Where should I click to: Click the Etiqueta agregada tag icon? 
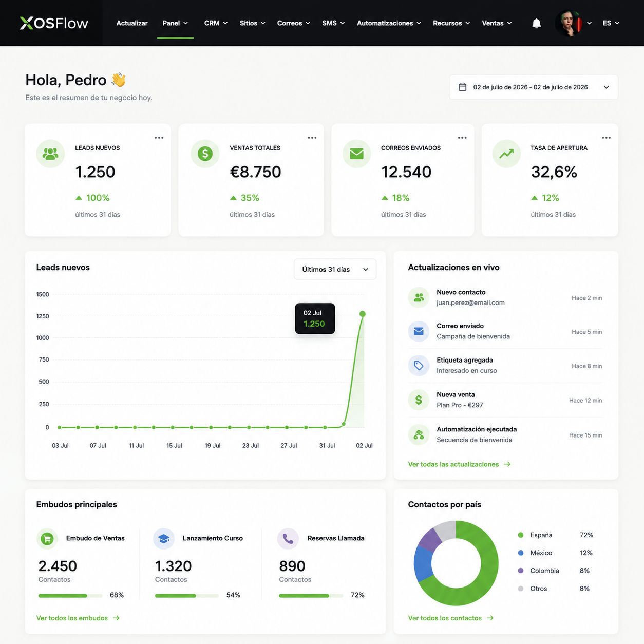pos(419,366)
